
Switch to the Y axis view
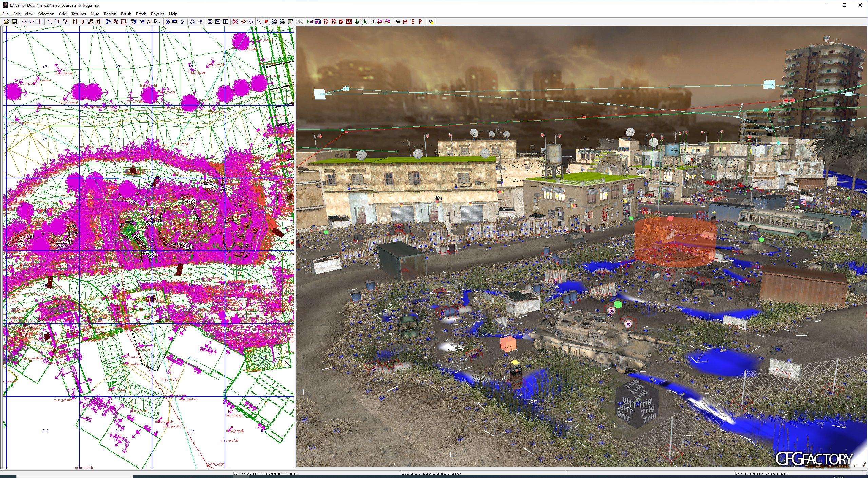[218, 22]
